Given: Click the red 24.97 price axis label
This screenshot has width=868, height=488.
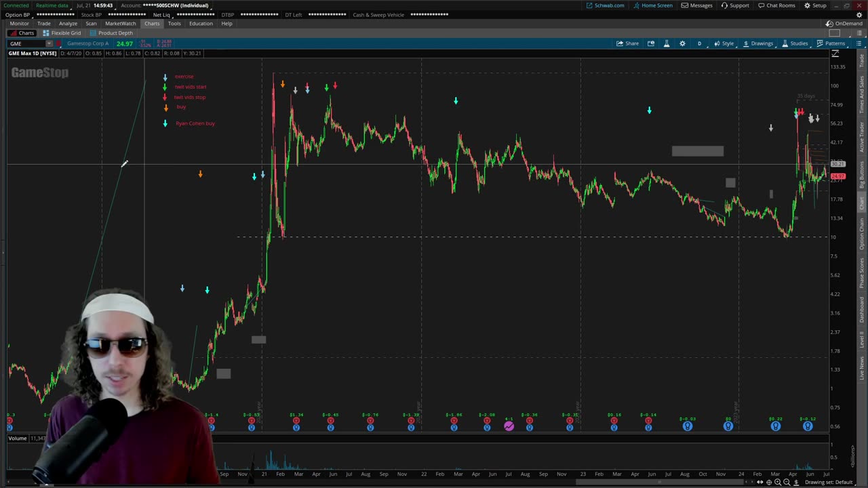Looking at the screenshot, I should (x=838, y=176).
